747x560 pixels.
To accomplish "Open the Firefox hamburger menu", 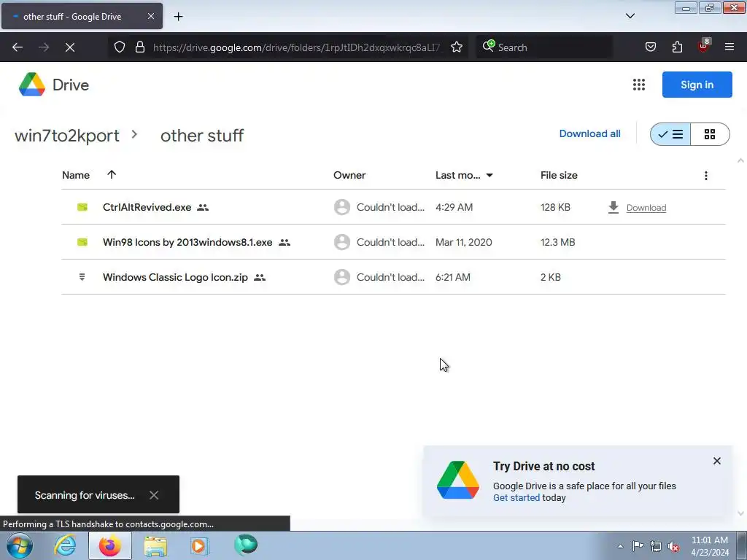I will (x=729, y=47).
